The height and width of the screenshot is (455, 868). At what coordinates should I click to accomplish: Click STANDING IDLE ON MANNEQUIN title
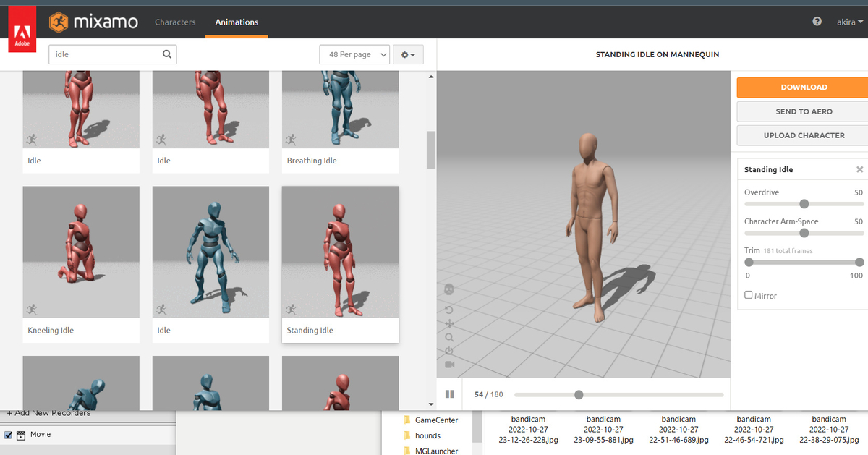(658, 54)
